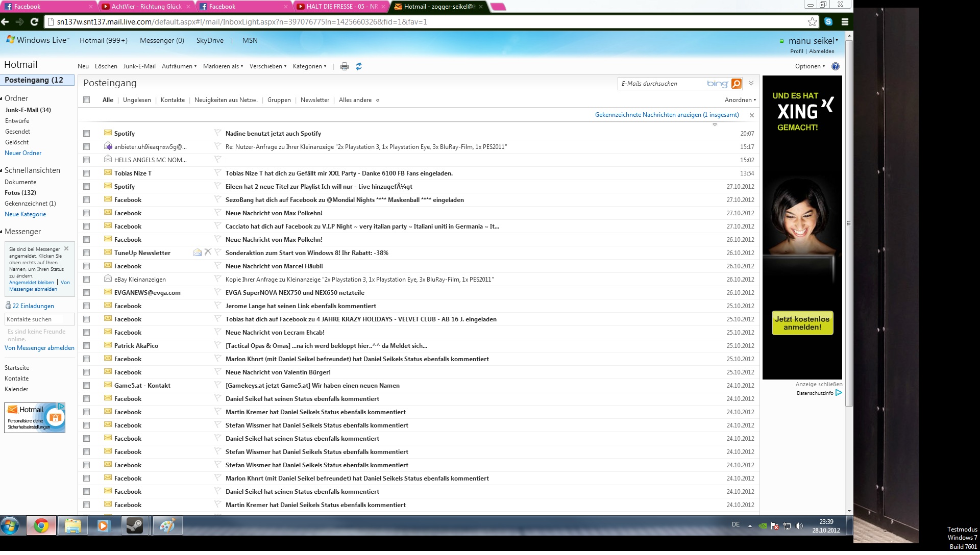Delete the TuneUp Newsletter message with X
This screenshot has height=555, width=980.
pos(208,252)
